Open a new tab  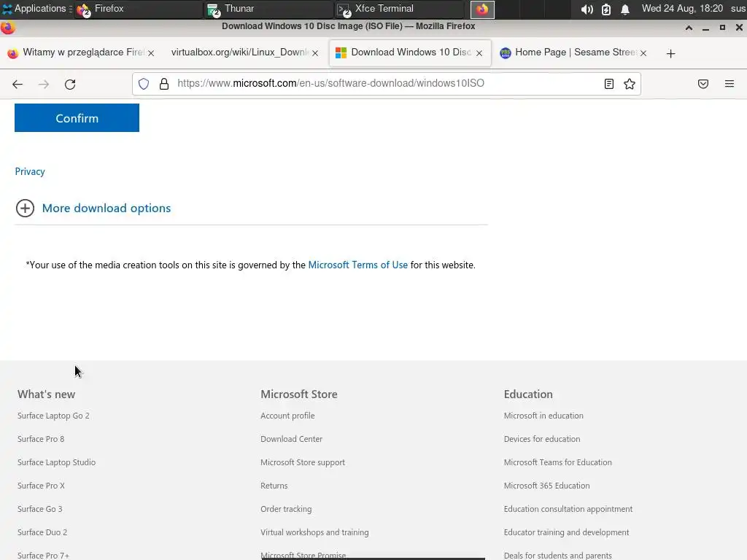point(671,53)
